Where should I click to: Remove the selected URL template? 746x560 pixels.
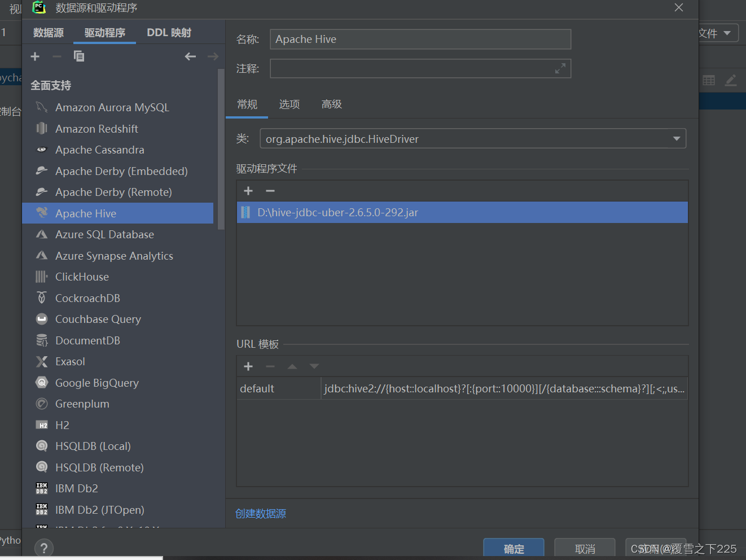(270, 367)
